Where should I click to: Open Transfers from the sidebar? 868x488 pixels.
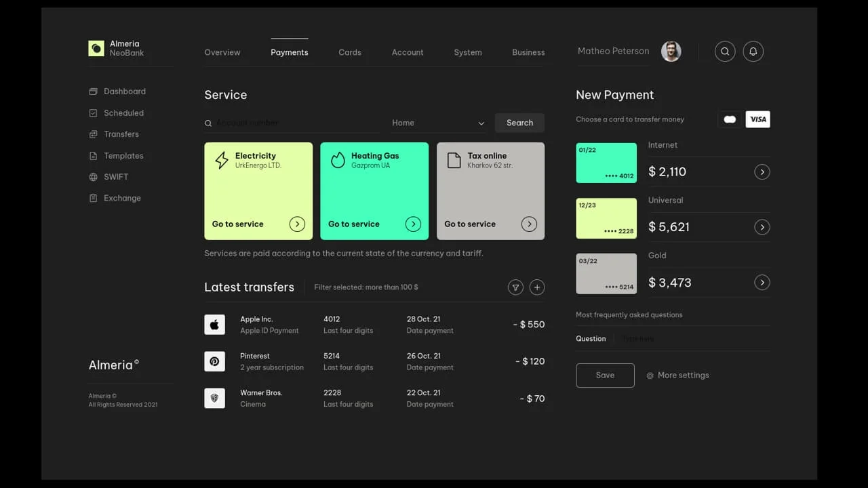click(120, 134)
